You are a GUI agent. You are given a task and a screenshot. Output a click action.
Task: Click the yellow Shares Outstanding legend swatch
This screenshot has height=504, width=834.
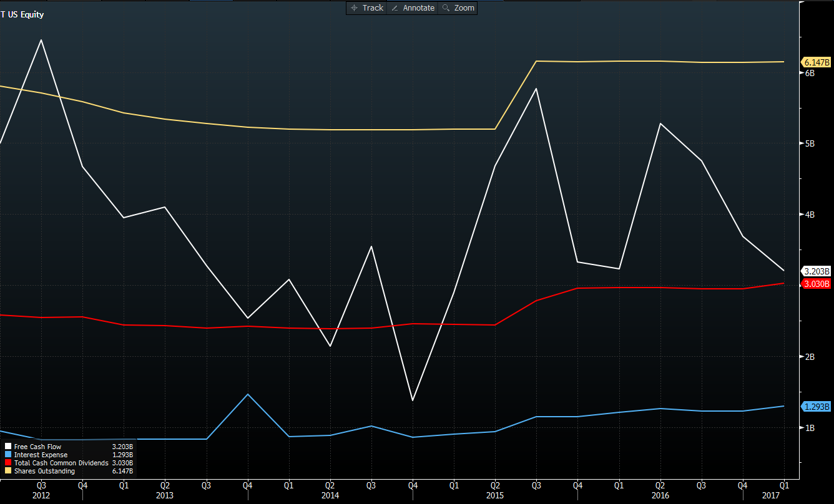point(8,471)
